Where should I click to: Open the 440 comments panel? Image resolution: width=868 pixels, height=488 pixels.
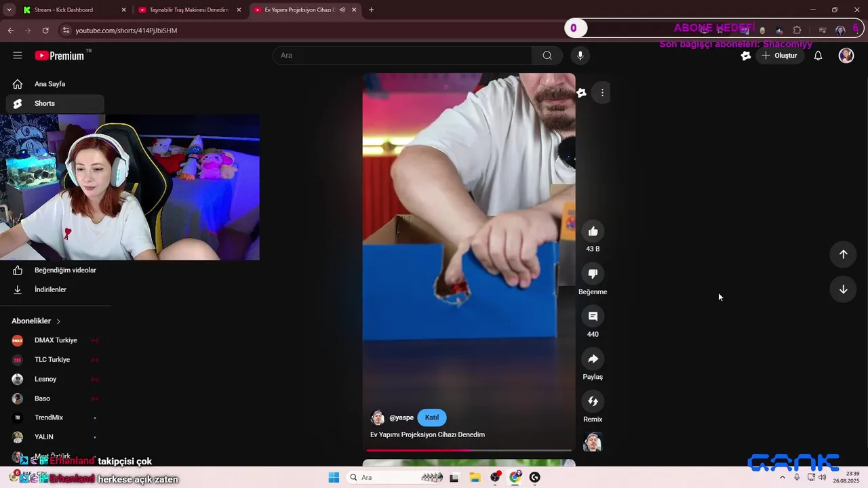coord(593,317)
